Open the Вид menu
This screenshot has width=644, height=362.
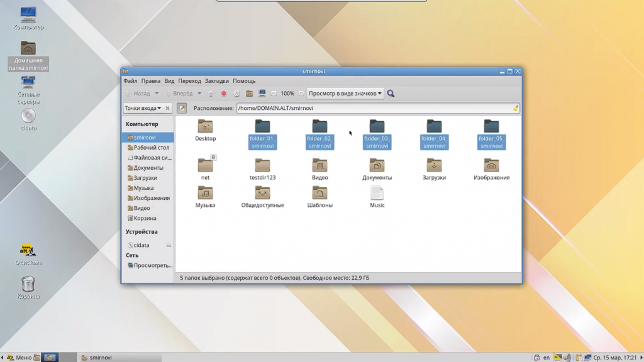point(169,81)
